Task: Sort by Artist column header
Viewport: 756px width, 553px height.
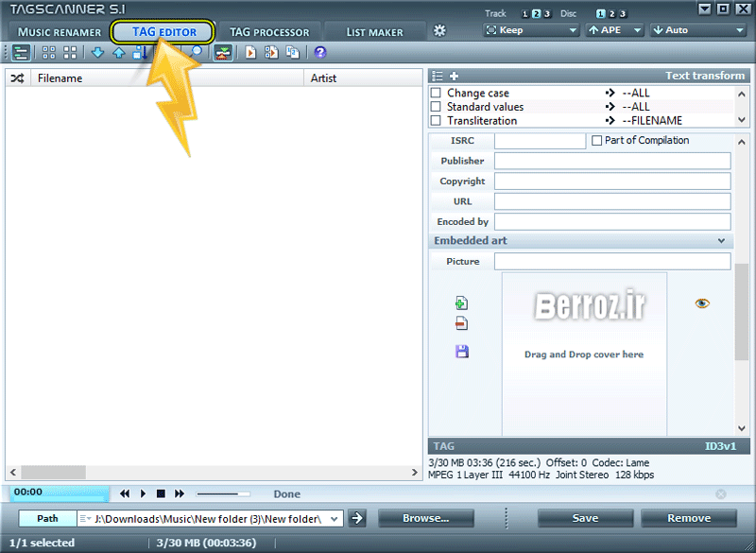Action: (363, 78)
